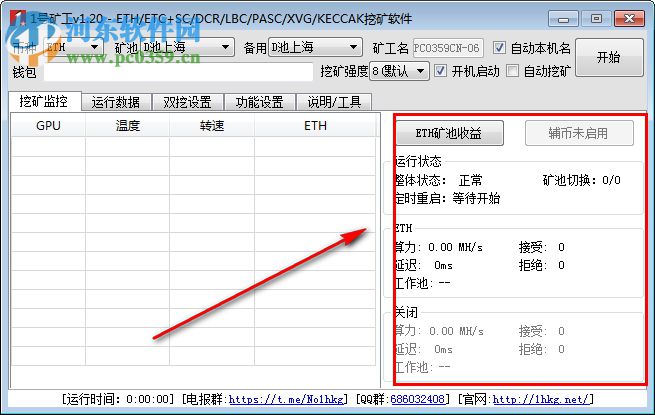Screen dimensions: 655x415
Task: Click the 整体状态 正常 status text
Action: (x=439, y=181)
